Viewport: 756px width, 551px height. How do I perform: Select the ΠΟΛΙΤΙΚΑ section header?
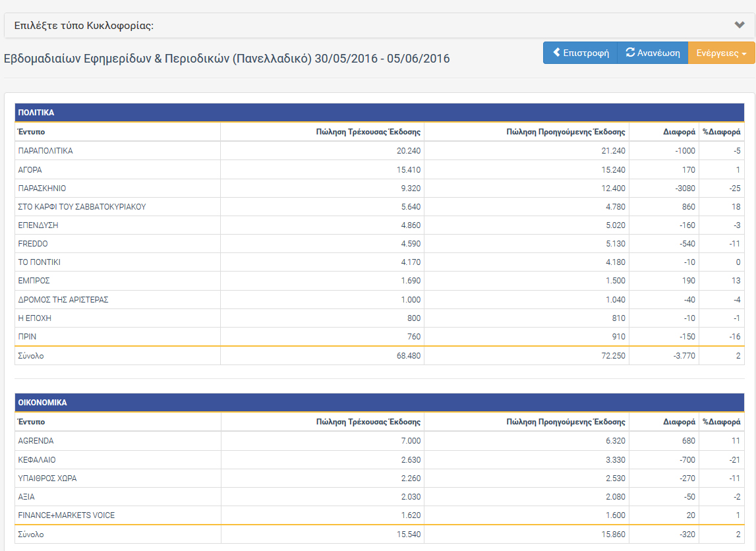coord(36,113)
